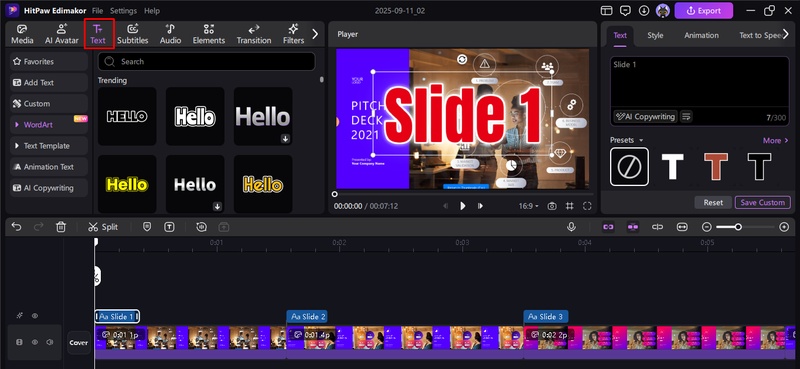Expand the Text Template category
The image size is (800, 369).
[48, 146]
